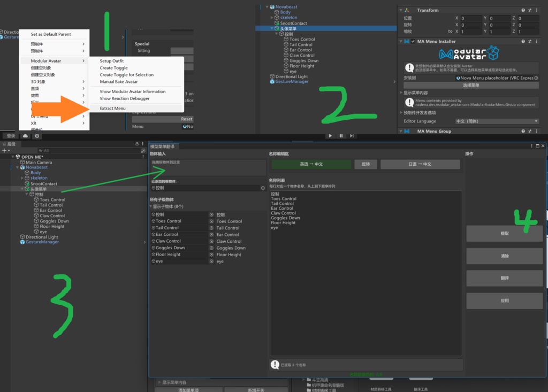Expand the 预制件开发者选项 foldout
This screenshot has width=548, height=392.
[x=401, y=113]
